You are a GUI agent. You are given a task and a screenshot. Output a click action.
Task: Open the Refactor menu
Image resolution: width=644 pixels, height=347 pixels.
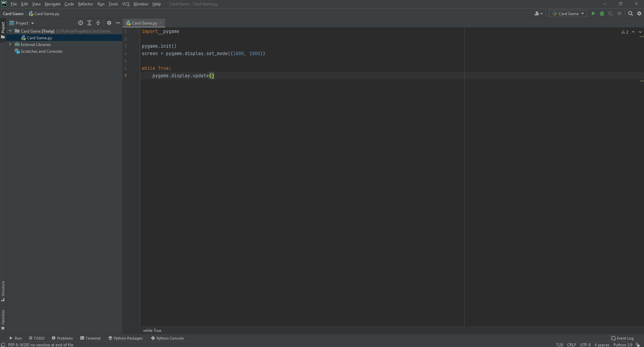pyautogui.click(x=86, y=4)
